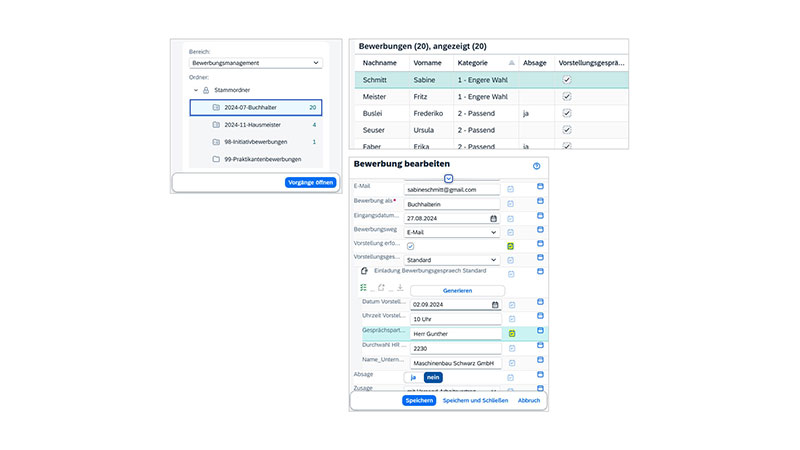
Task: Toggle Vorstellungsgespräch checkbox for Fritz Meister
Action: pos(567,97)
